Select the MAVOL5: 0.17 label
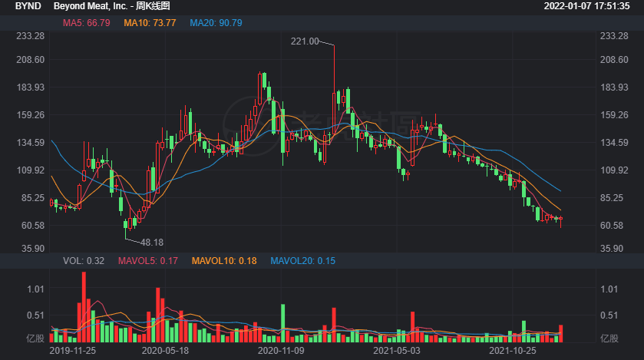 click(x=148, y=261)
